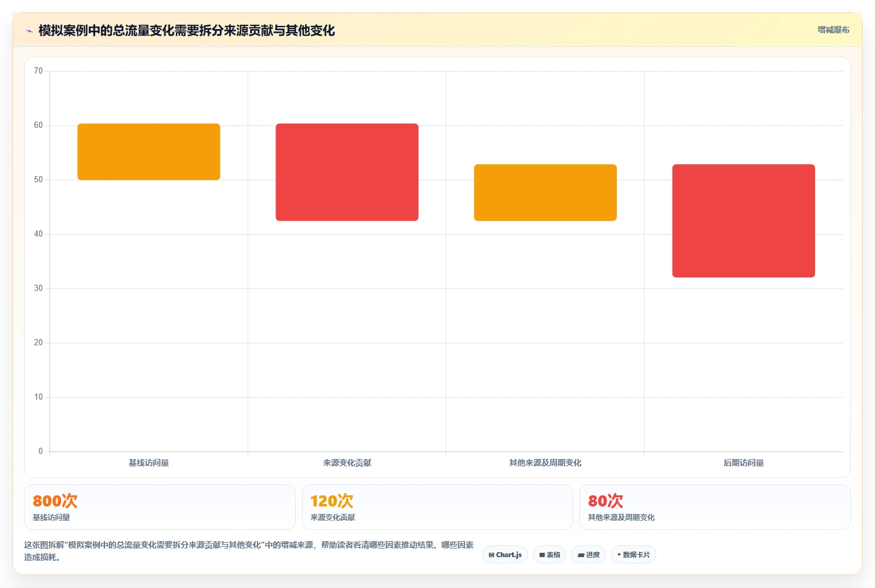This screenshot has width=875, height=588.
Task: Click the x-axis label 来源变化贡献
Action: [347, 463]
